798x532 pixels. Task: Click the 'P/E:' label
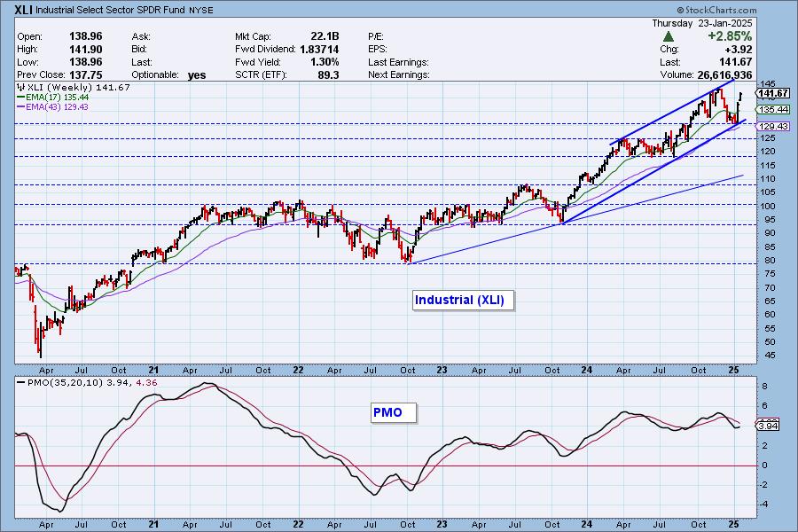click(x=376, y=36)
